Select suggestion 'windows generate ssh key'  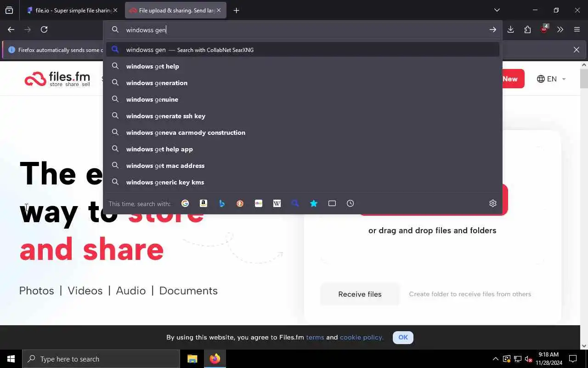click(303, 116)
